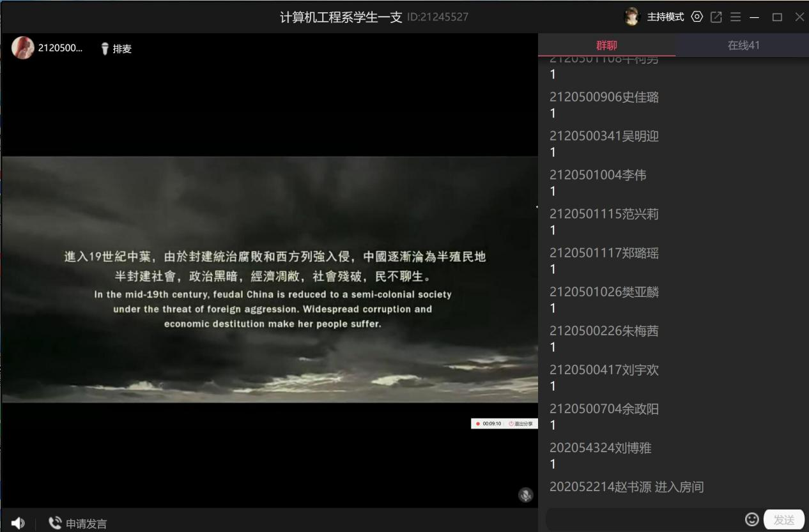The image size is (809, 532).
Task: Click 申请发言 to request to speak
Action: (x=86, y=524)
